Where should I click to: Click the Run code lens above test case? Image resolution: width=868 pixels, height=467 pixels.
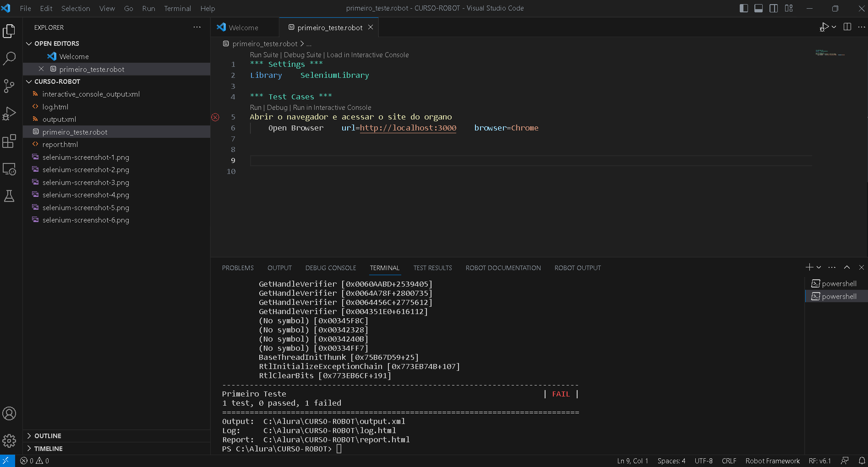pos(256,108)
